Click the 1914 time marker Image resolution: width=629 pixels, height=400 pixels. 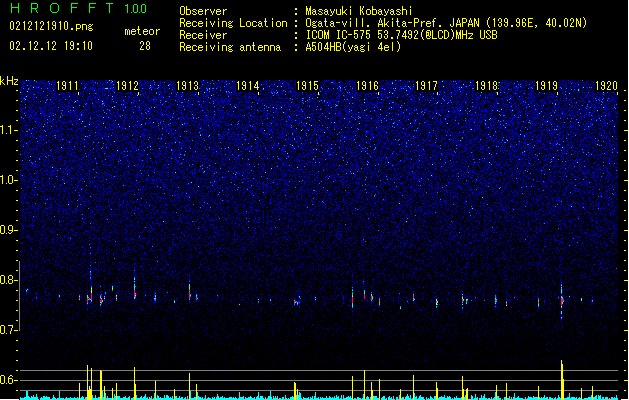coord(248,85)
